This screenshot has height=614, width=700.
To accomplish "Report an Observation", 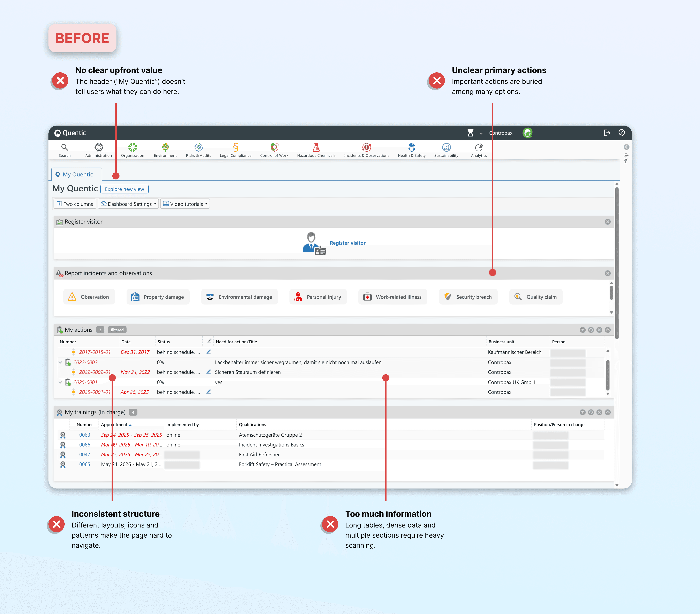I will click(x=89, y=297).
